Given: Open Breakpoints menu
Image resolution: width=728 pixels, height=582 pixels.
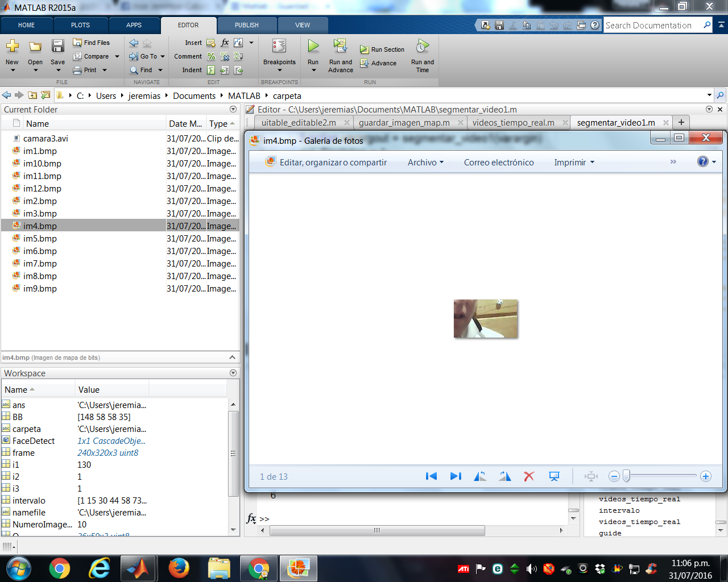Looking at the screenshot, I should coord(279,55).
